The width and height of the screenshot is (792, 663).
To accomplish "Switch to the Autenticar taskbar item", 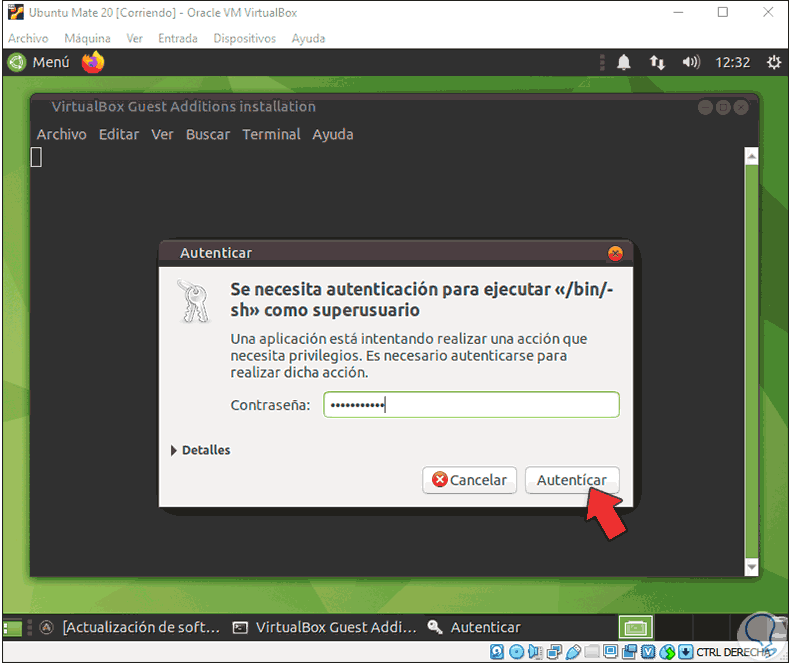I will (474, 628).
